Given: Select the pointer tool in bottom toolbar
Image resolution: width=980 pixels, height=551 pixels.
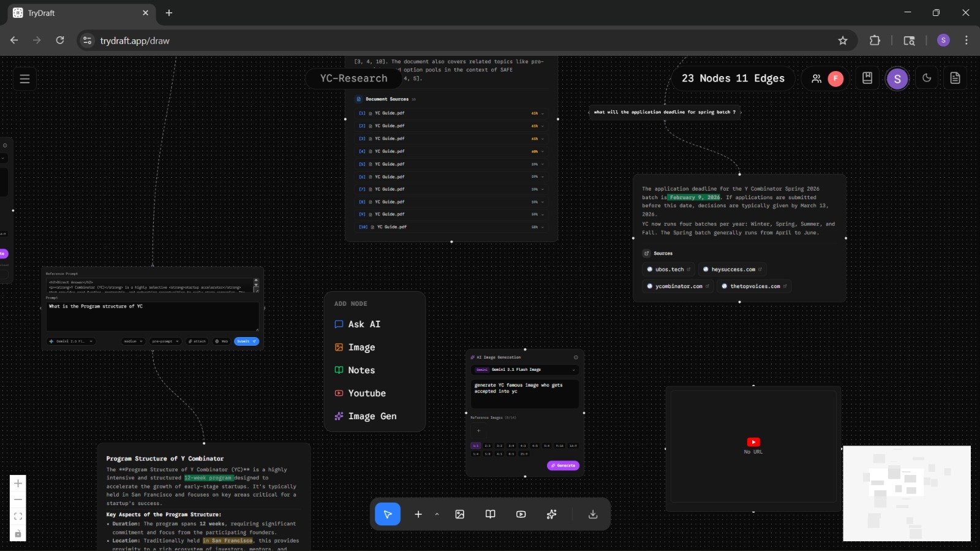Looking at the screenshot, I should [388, 514].
